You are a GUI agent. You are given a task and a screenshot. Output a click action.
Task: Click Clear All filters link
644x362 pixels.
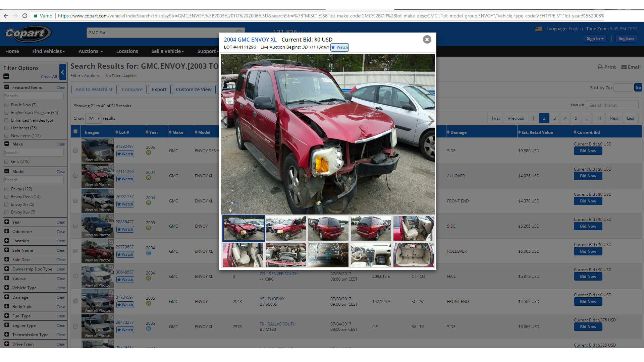point(49,77)
